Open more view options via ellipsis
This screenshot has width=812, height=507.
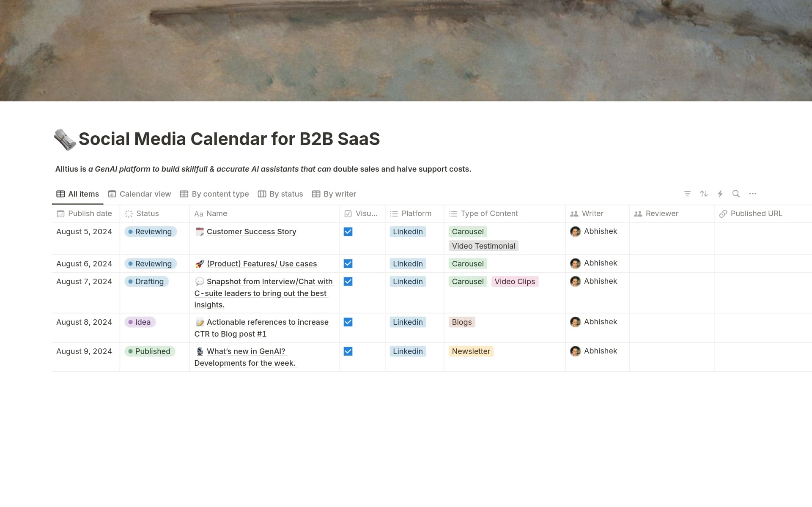[753, 194]
